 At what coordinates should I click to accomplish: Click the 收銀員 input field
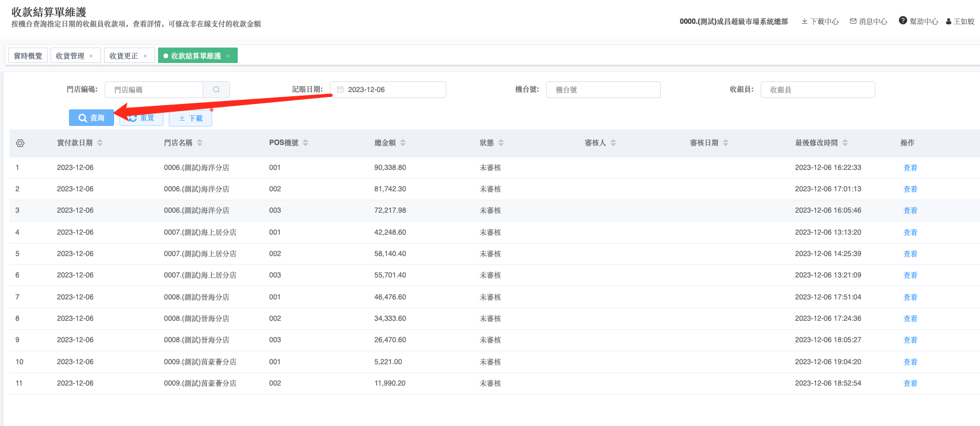click(x=817, y=90)
